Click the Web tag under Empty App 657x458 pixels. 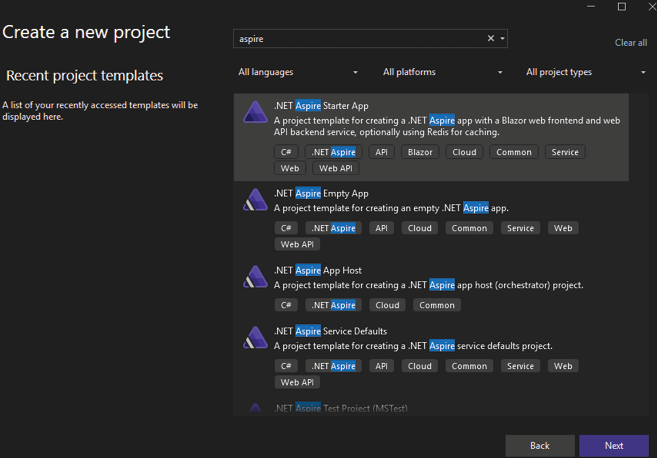(563, 228)
